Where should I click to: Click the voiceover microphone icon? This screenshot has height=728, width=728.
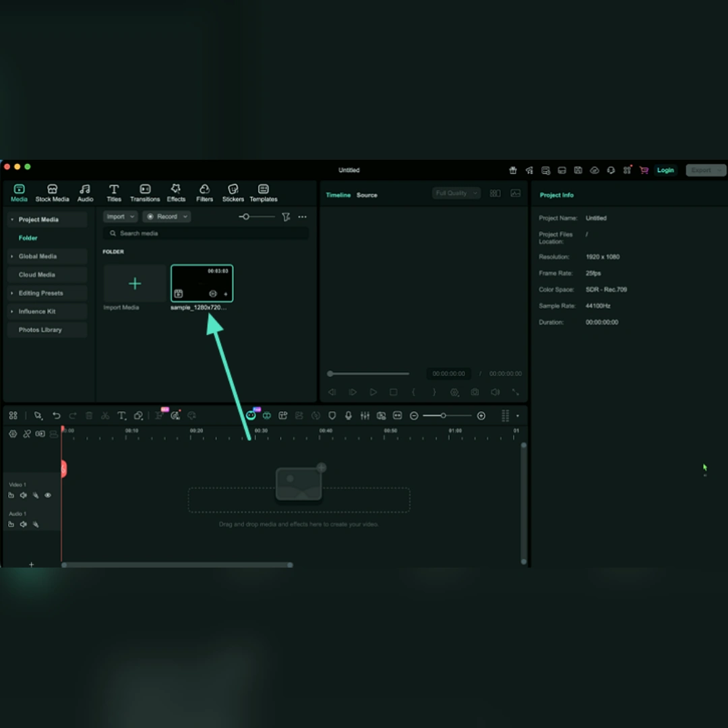click(x=348, y=415)
